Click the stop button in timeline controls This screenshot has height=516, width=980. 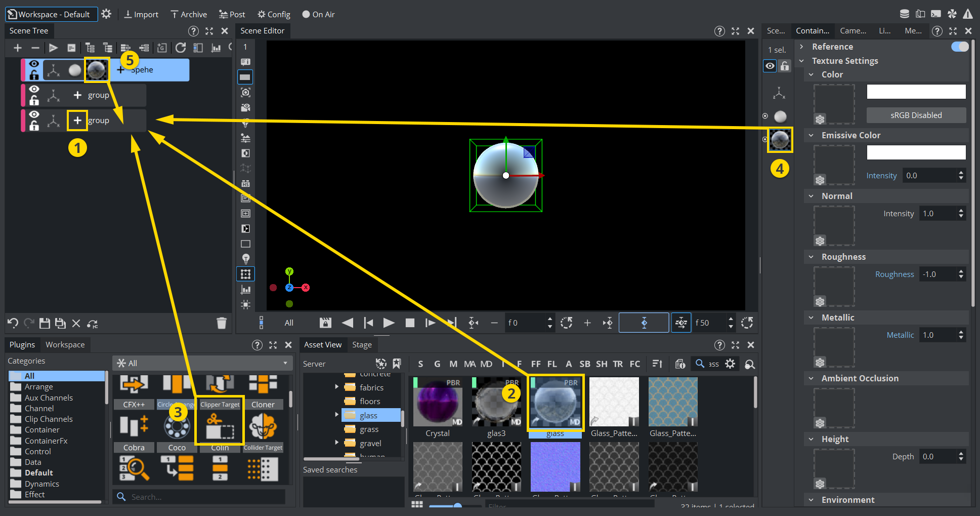point(410,323)
